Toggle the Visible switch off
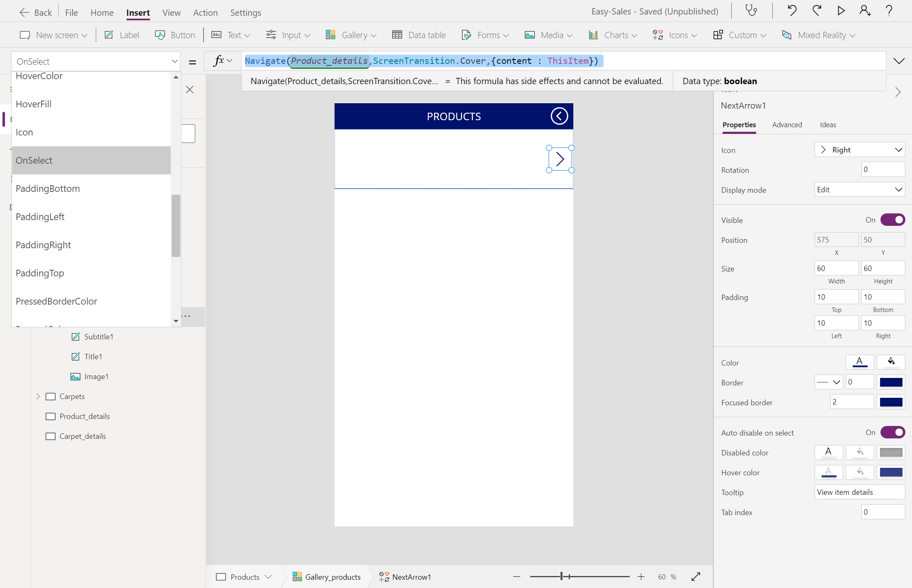This screenshot has width=912, height=588. click(893, 220)
